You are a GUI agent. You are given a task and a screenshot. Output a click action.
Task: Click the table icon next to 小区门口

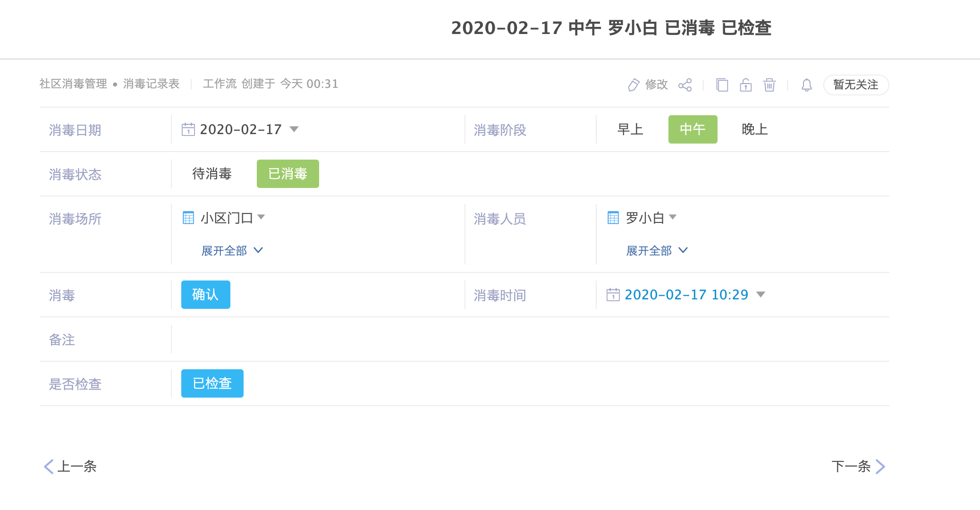pos(188,218)
